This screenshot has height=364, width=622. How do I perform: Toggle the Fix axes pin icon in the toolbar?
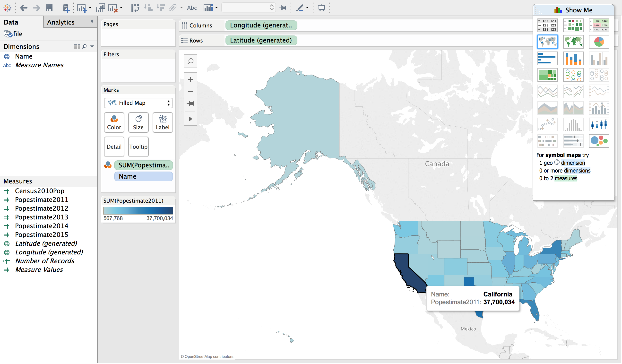(283, 8)
